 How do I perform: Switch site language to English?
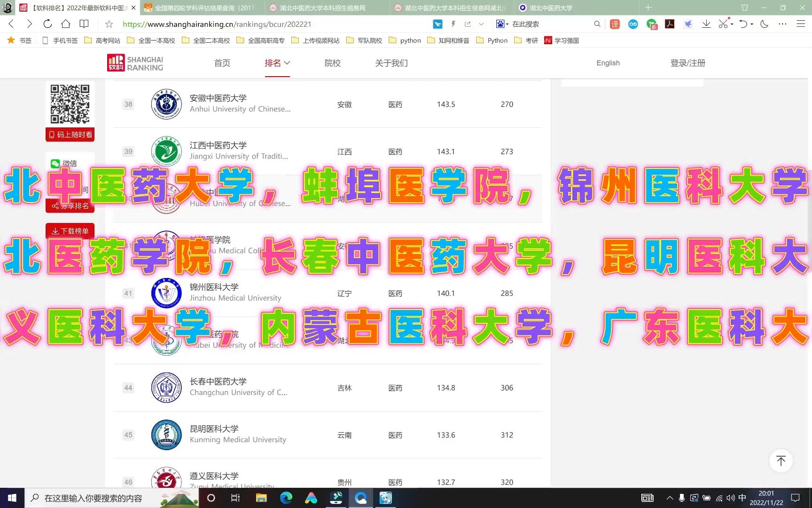pos(608,63)
